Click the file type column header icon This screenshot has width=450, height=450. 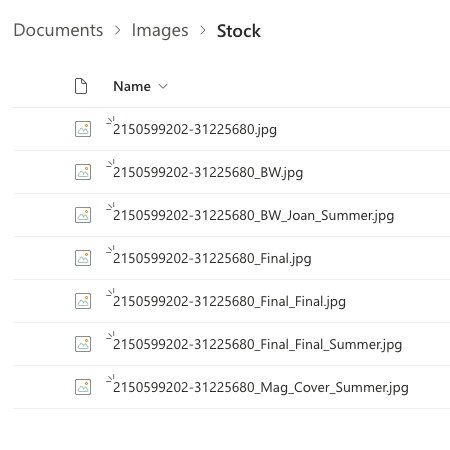[x=81, y=86]
